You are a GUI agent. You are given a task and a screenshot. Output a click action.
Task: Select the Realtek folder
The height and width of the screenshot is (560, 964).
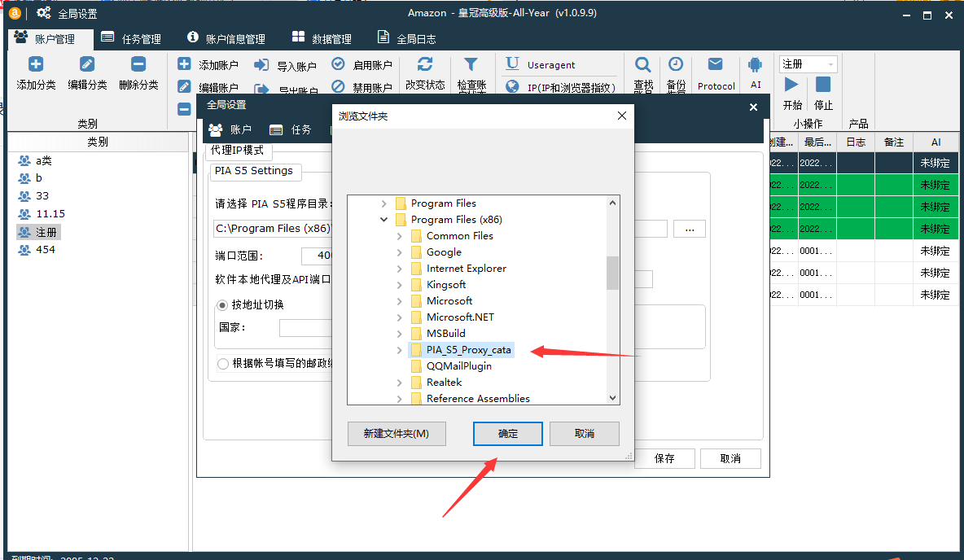[444, 383]
